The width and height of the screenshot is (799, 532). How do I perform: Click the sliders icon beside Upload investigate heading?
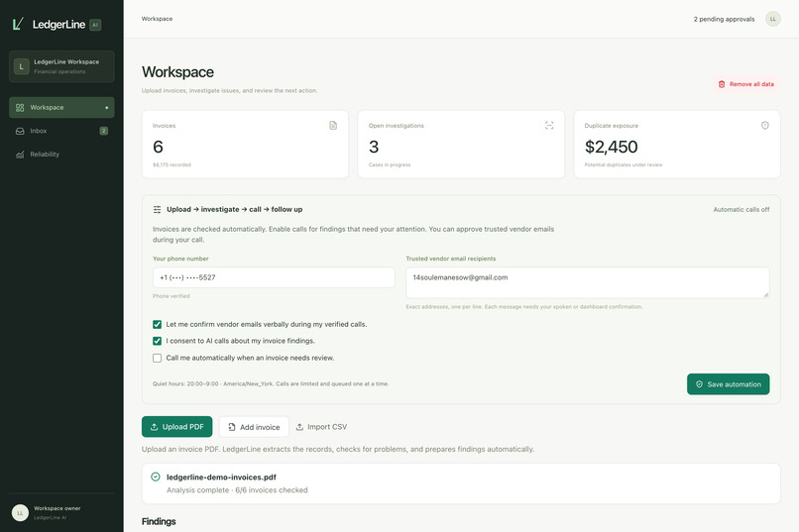(x=157, y=209)
